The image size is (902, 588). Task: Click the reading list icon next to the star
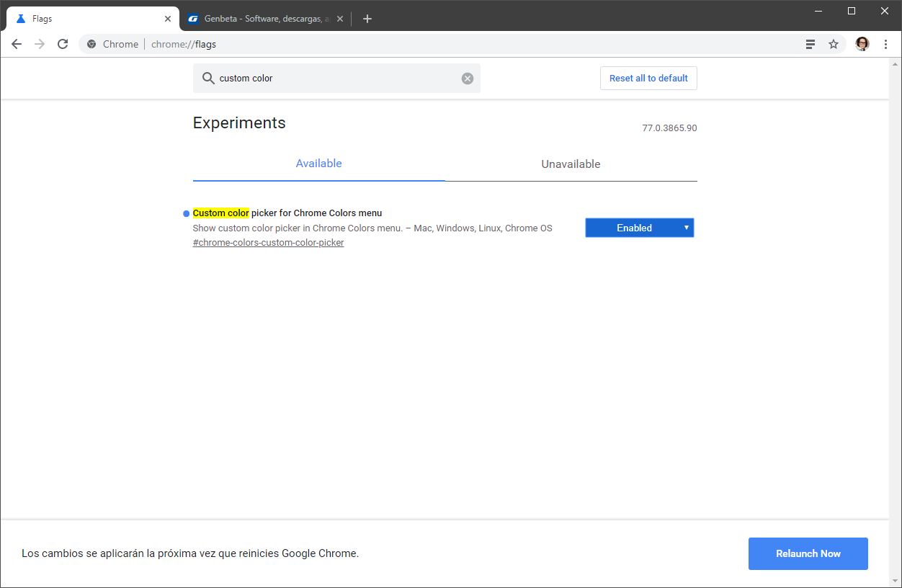tap(810, 44)
